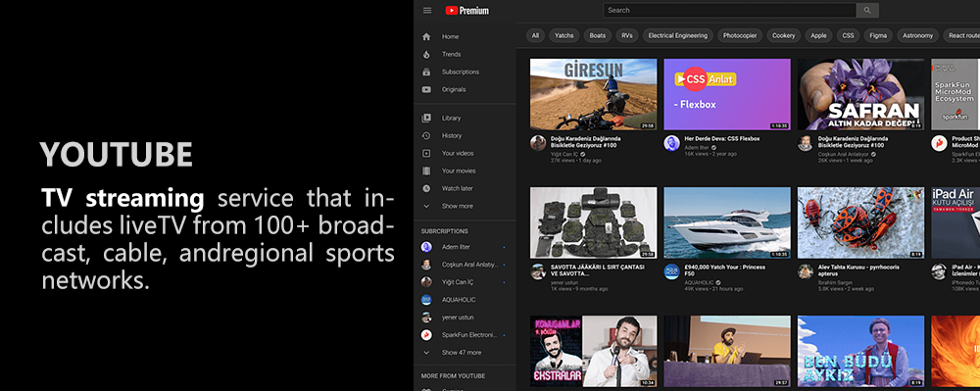Click the YouTube Premium logo
Viewport: 980px width, 391px height.
[x=466, y=10]
